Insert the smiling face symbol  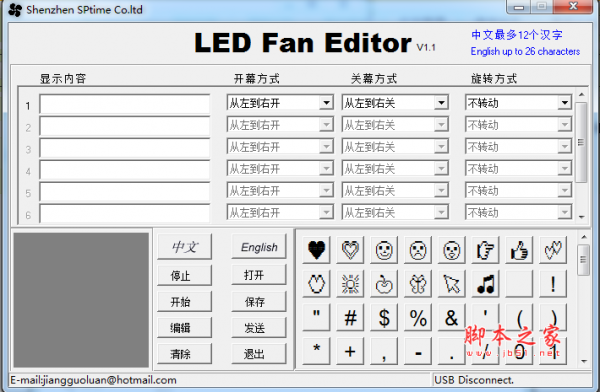click(x=384, y=250)
